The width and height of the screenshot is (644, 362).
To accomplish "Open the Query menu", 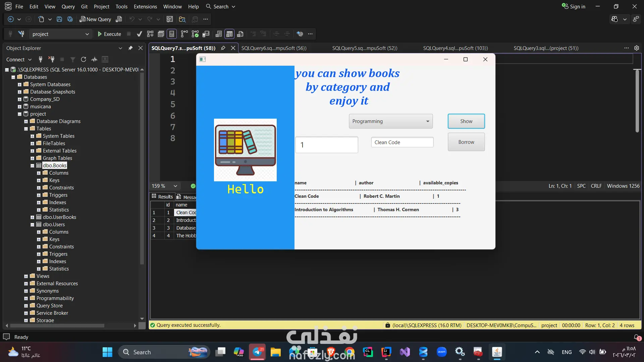I will [68, 6].
